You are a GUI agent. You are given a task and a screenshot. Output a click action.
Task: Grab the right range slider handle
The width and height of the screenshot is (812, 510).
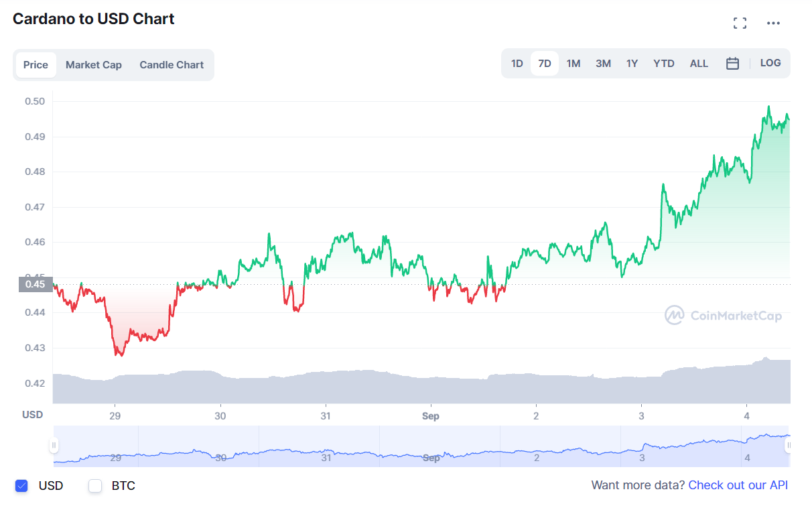[789, 445]
